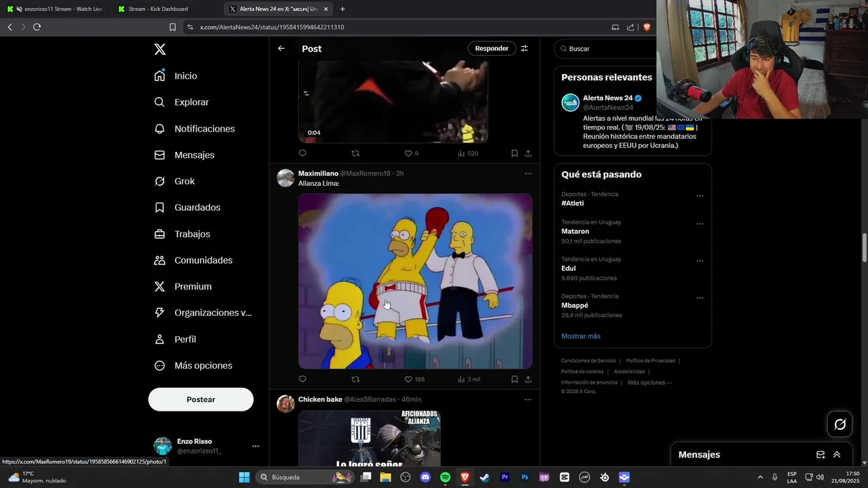
Task: Open Comunidades in sidebar
Action: [193, 260]
